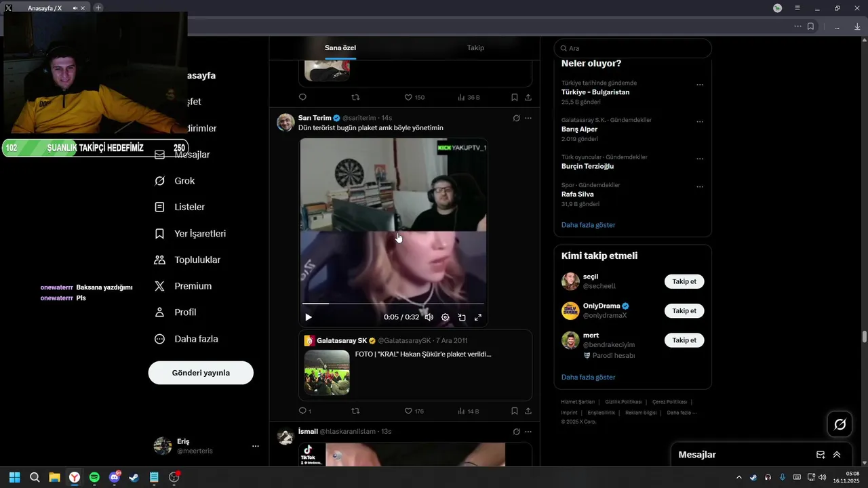Open Listeler in the sidebar

(180, 207)
